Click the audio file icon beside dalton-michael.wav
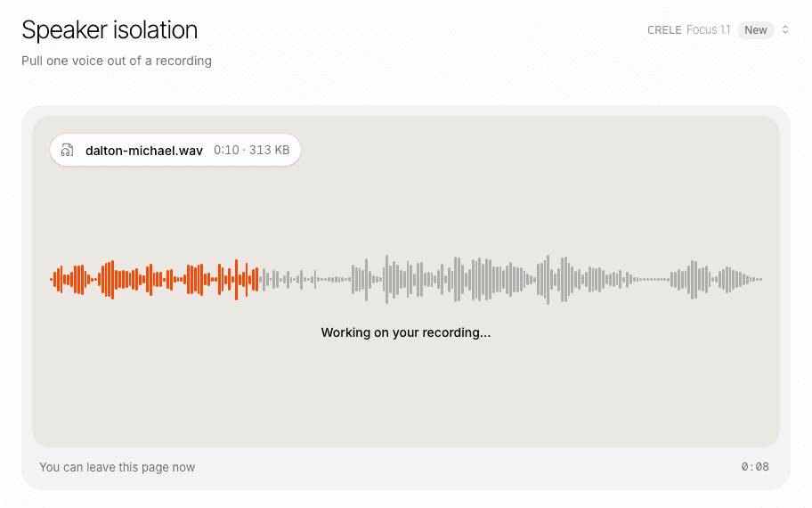The height and width of the screenshot is (508, 812). [x=67, y=151]
